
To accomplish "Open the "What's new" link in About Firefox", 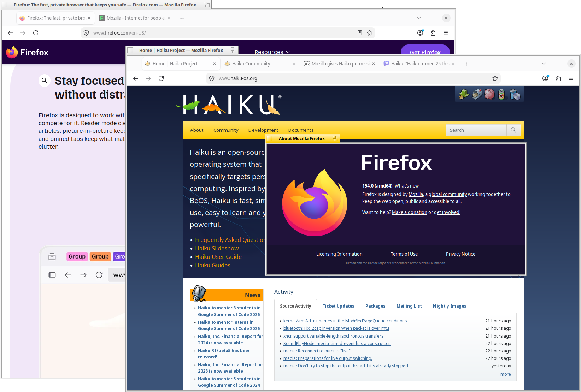I will click(406, 186).
